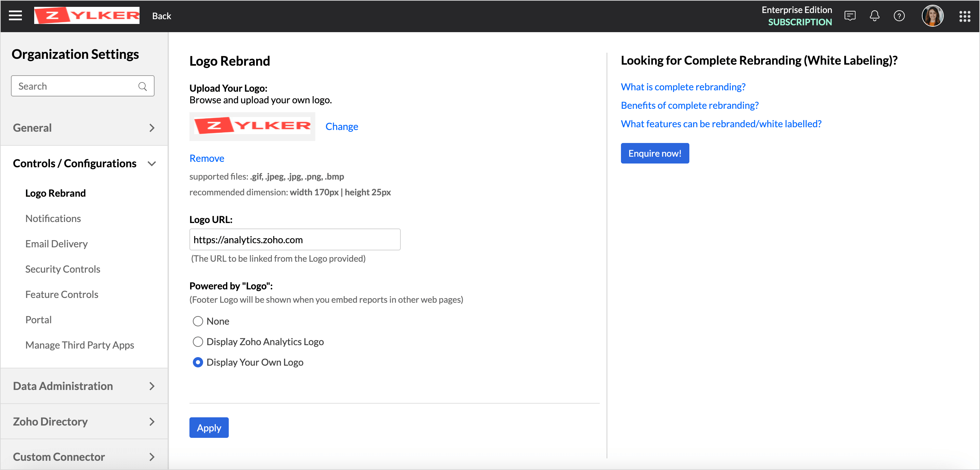980x470 pixels.
Task: Collapse the Controls / Configurations section
Action: tap(84, 164)
